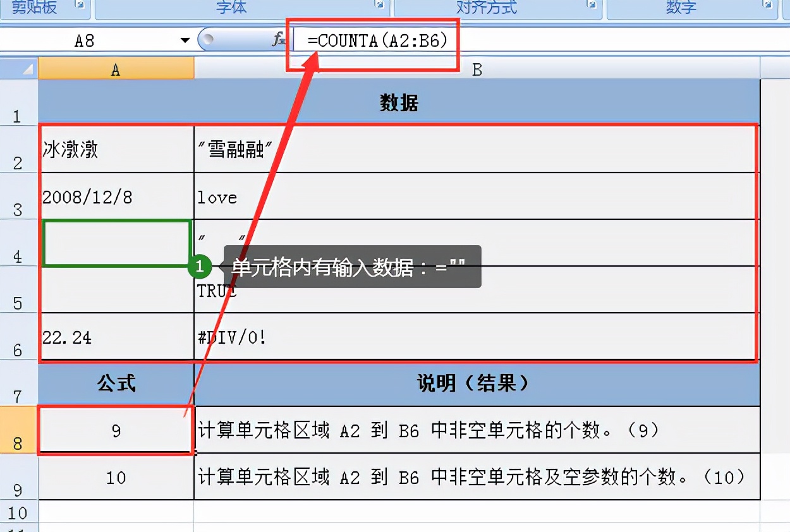Click the select-all corner of the sheet
The height and width of the screenshot is (532, 790).
click(x=19, y=68)
